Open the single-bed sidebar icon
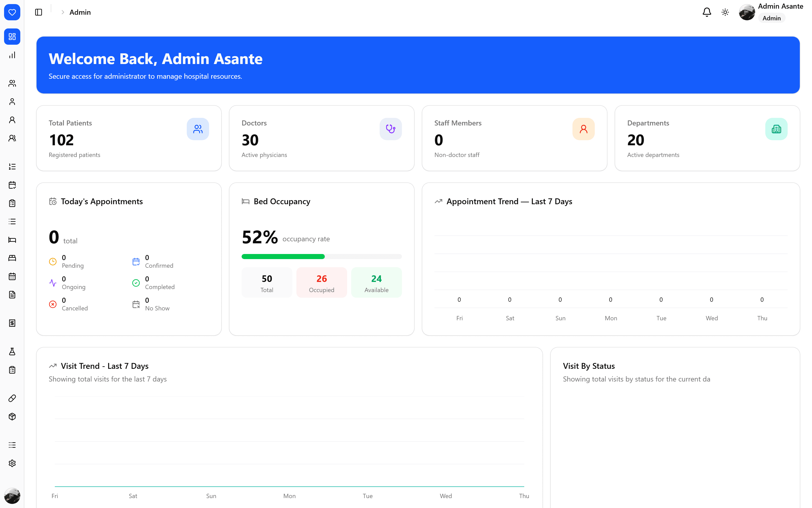Viewport: 812px width, 508px height. pos(12,240)
